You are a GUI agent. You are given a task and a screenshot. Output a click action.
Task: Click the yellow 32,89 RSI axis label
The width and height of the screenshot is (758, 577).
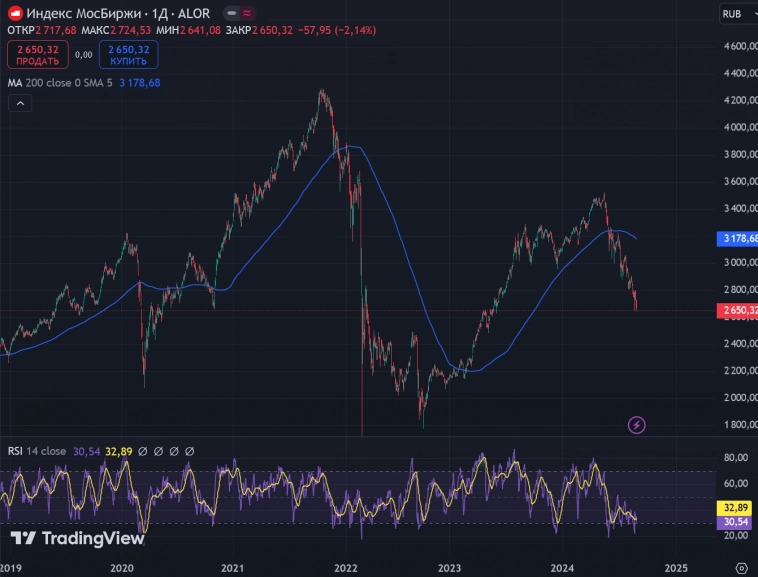click(736, 508)
